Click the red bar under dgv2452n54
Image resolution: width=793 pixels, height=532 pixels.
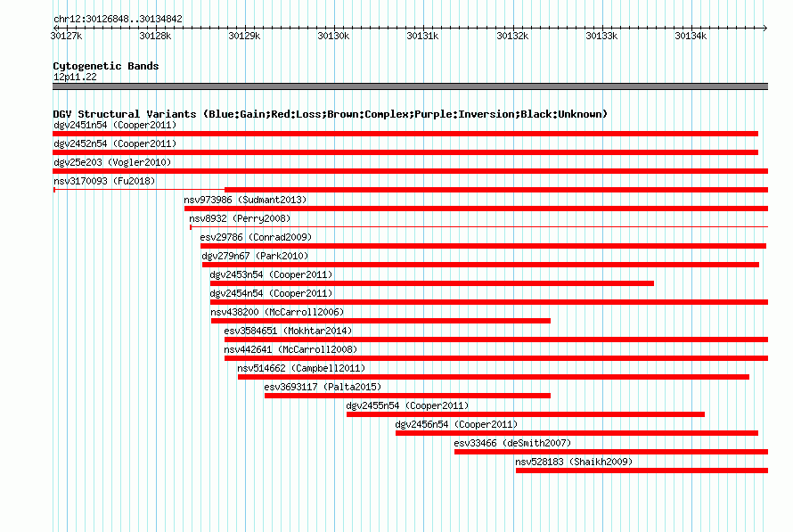(x=405, y=152)
